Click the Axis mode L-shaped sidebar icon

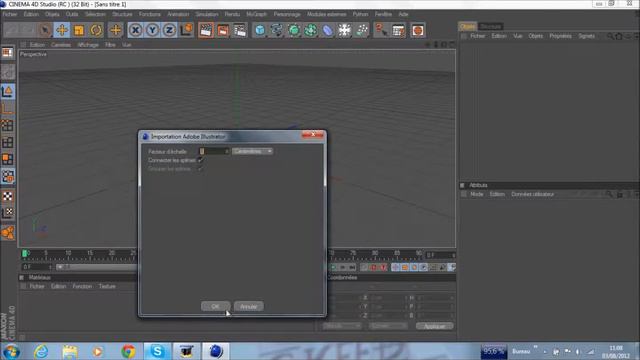[8, 108]
